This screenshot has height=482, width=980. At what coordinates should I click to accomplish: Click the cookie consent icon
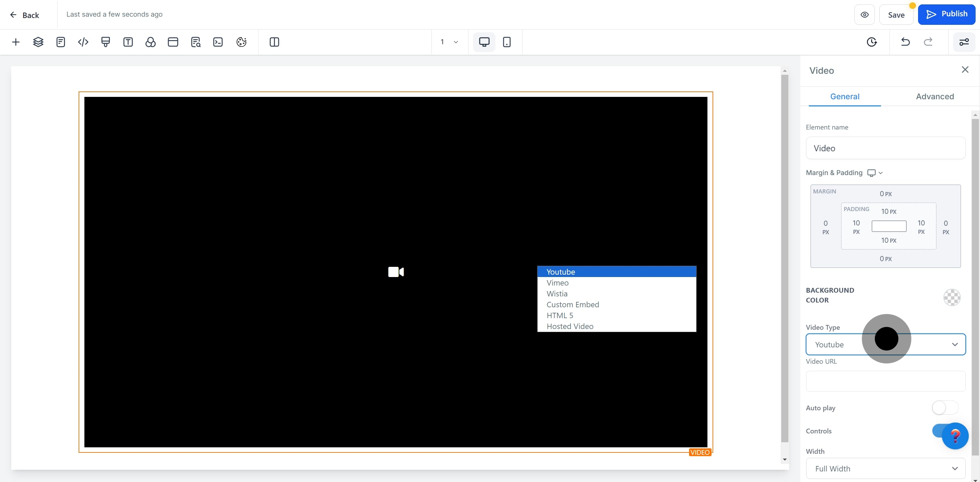click(241, 42)
